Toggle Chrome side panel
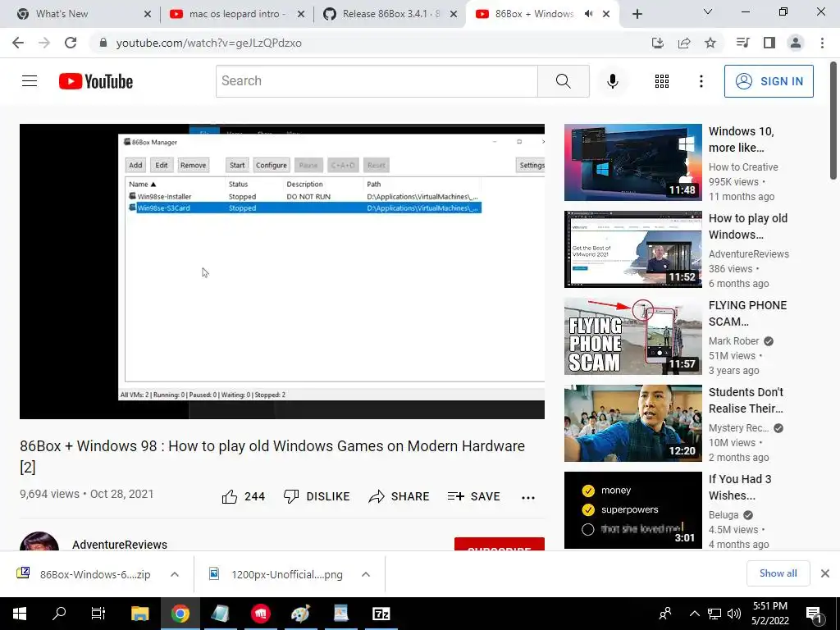840x630 pixels. (769, 43)
